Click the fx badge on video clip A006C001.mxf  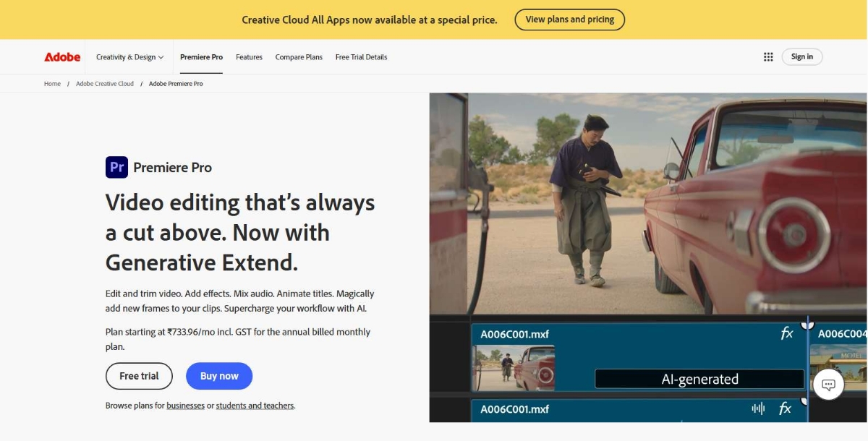[x=788, y=333]
